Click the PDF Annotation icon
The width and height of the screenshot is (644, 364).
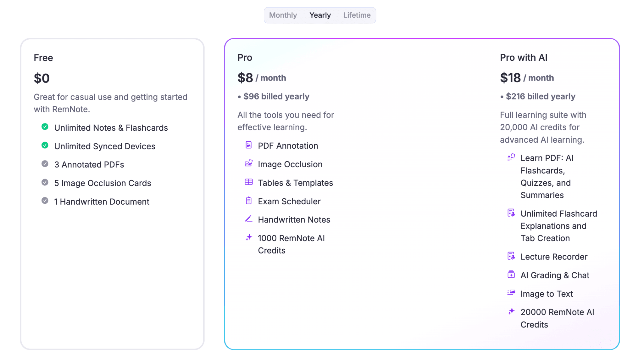249,145
